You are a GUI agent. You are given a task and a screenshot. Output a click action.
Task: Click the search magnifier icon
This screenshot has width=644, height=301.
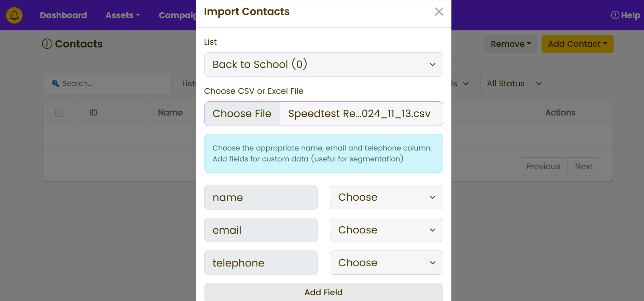click(55, 83)
